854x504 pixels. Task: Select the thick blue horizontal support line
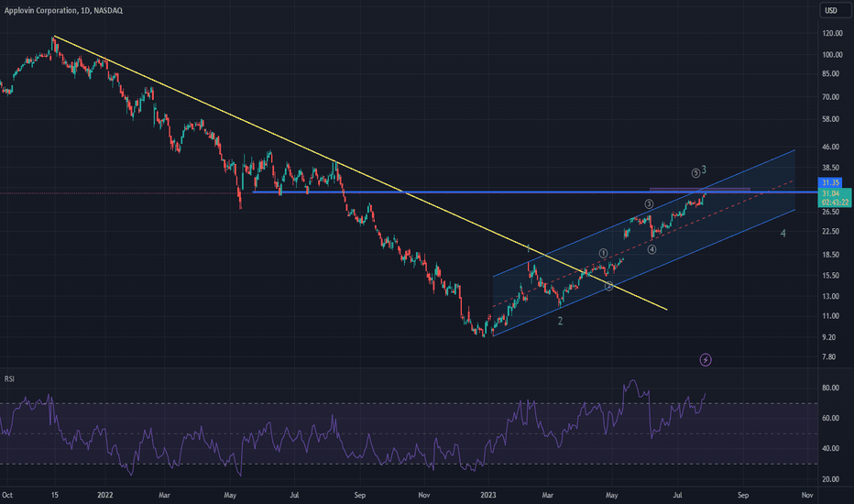pos(535,192)
